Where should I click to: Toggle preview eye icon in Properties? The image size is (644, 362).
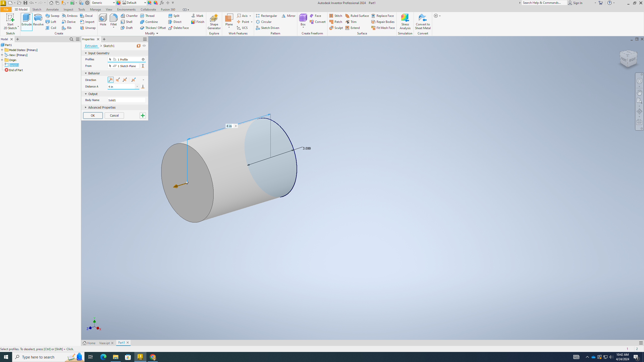(x=144, y=46)
